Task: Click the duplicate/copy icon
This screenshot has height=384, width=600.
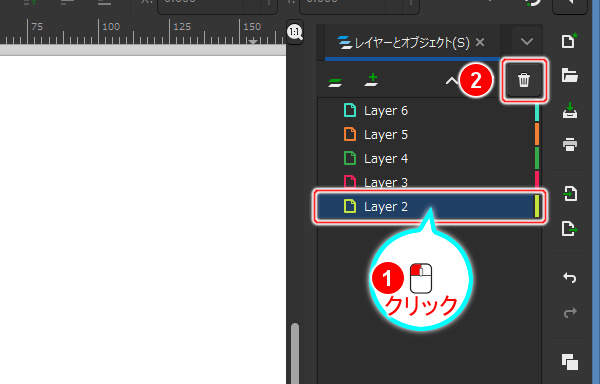Action: click(x=570, y=362)
